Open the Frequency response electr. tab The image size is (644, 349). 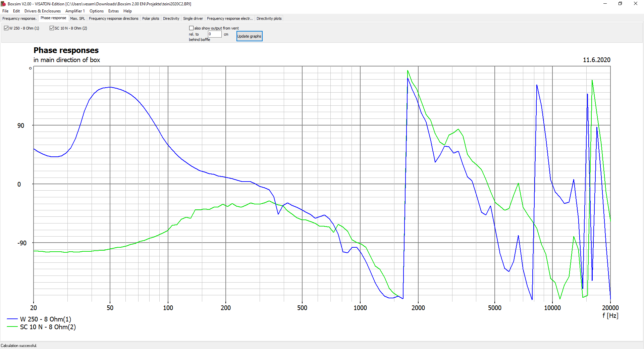coord(230,18)
